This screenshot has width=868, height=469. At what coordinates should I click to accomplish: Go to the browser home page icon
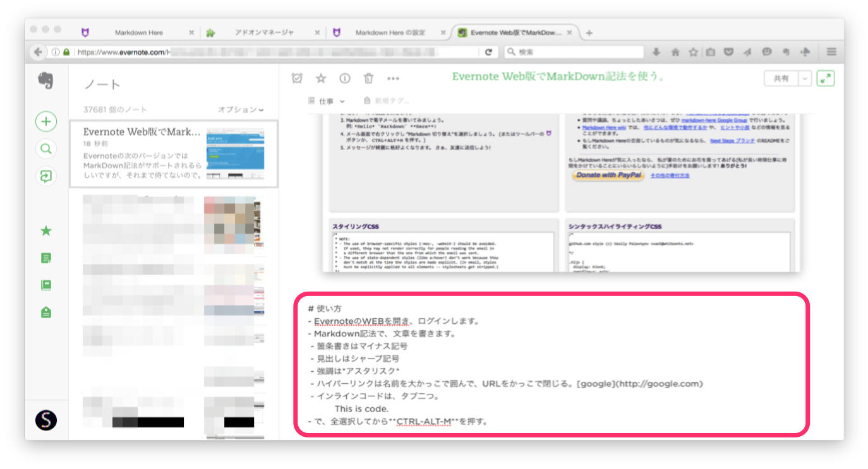tap(675, 52)
